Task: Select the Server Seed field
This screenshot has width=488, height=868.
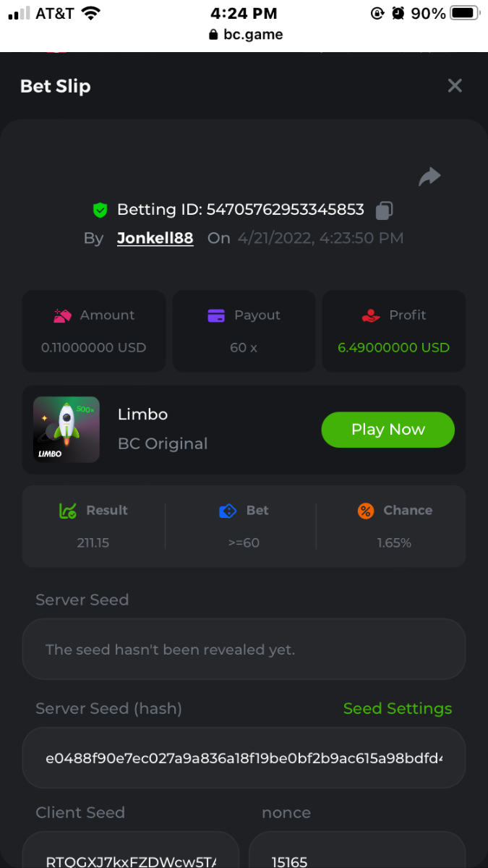Action: point(244,650)
